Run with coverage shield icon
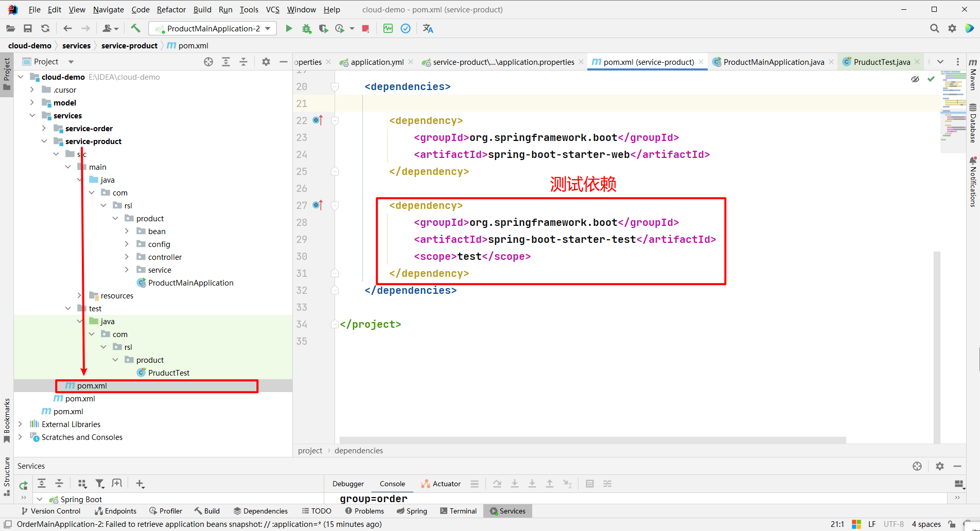This screenshot has height=531, width=980. pos(323,29)
